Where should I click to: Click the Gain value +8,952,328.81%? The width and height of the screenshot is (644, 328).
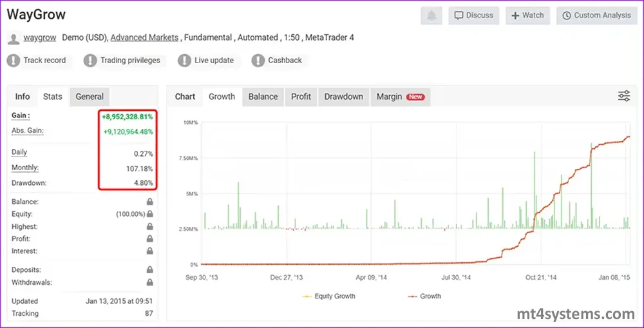click(128, 117)
